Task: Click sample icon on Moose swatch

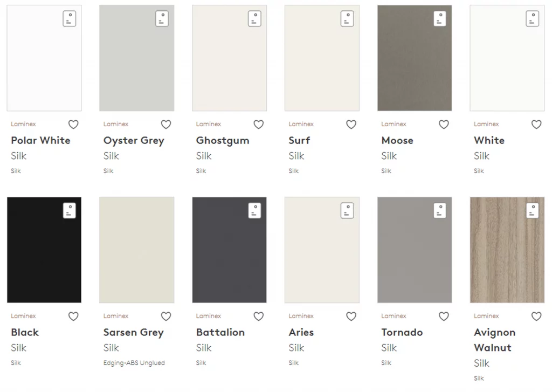Action: point(440,19)
